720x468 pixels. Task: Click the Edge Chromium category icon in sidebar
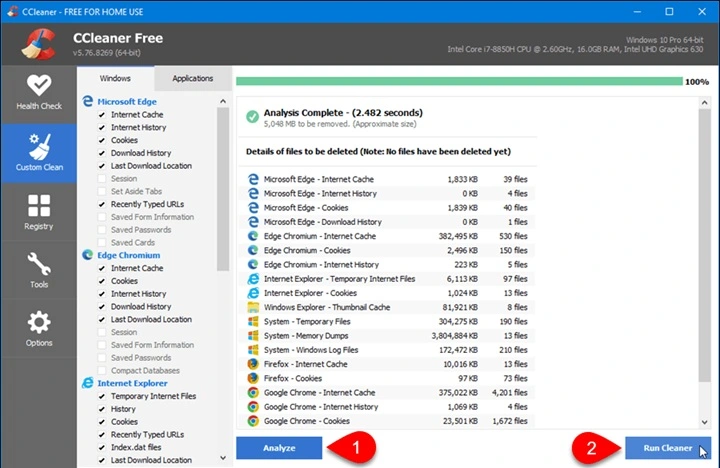coord(88,255)
